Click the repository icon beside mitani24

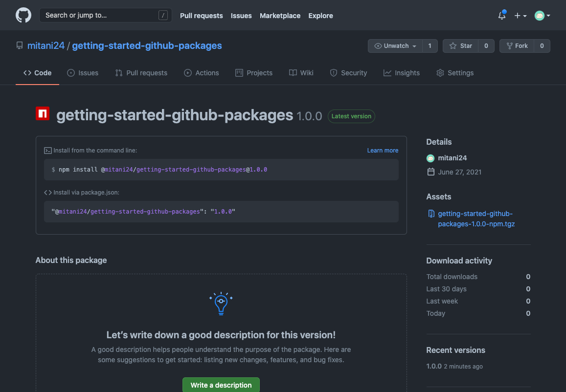click(20, 45)
